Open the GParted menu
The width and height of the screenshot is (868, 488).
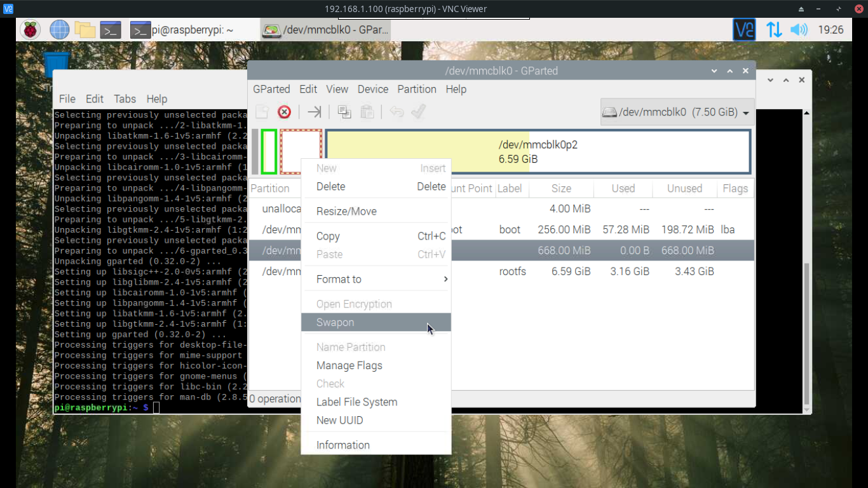pos(271,89)
